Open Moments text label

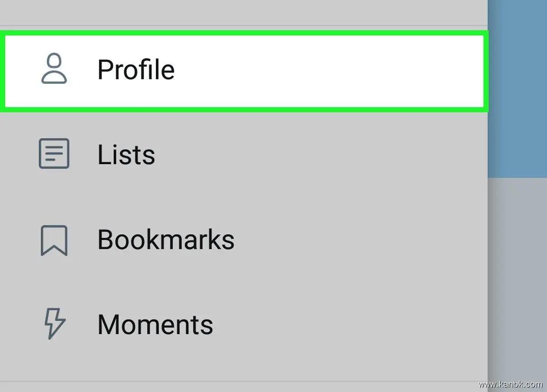(x=155, y=325)
